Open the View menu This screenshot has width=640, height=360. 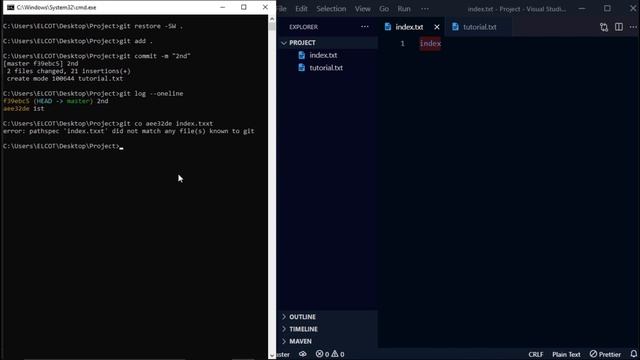tap(362, 9)
